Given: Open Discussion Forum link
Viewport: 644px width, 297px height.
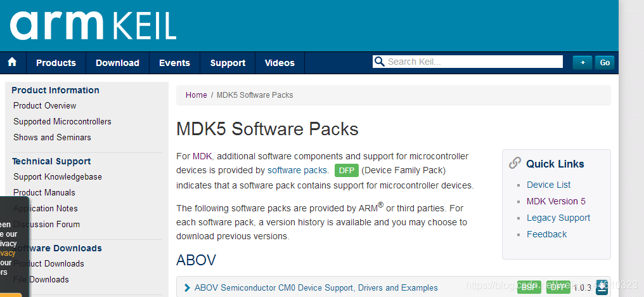Looking at the screenshot, I should click(x=47, y=224).
